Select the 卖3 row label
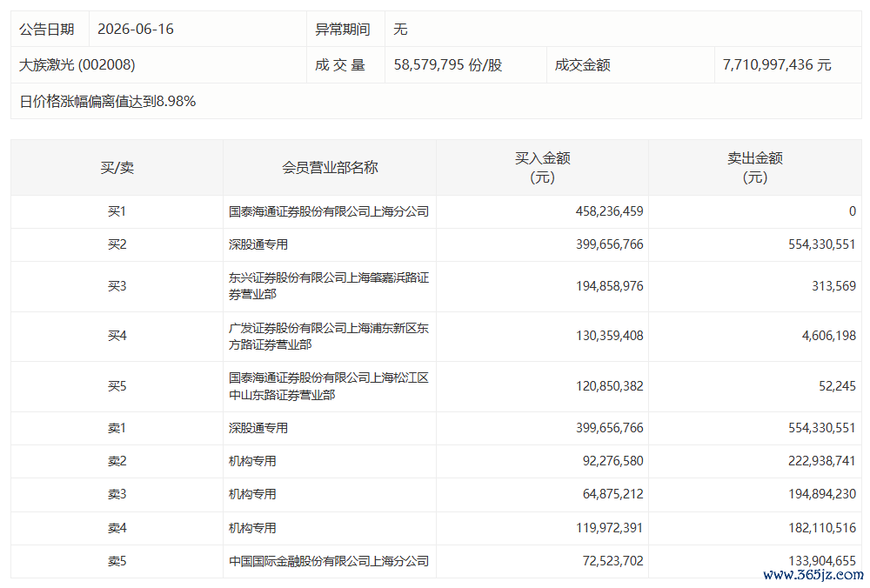 pyautogui.click(x=117, y=494)
